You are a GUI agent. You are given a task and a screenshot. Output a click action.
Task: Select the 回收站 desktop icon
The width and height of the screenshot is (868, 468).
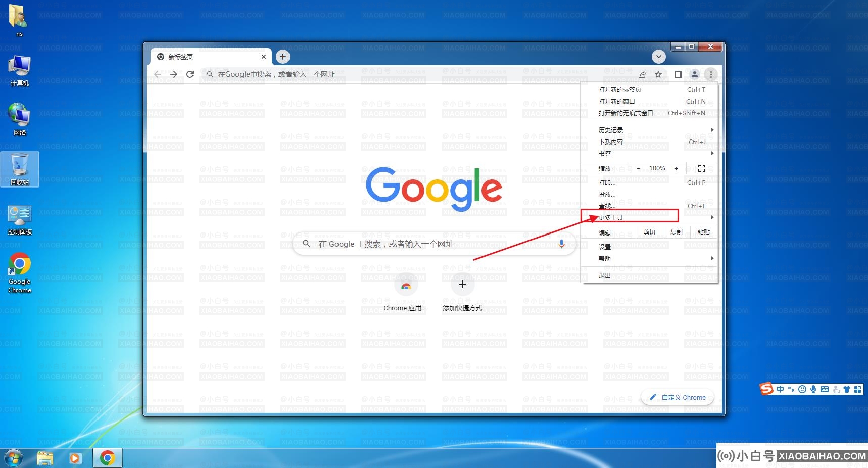click(x=19, y=169)
